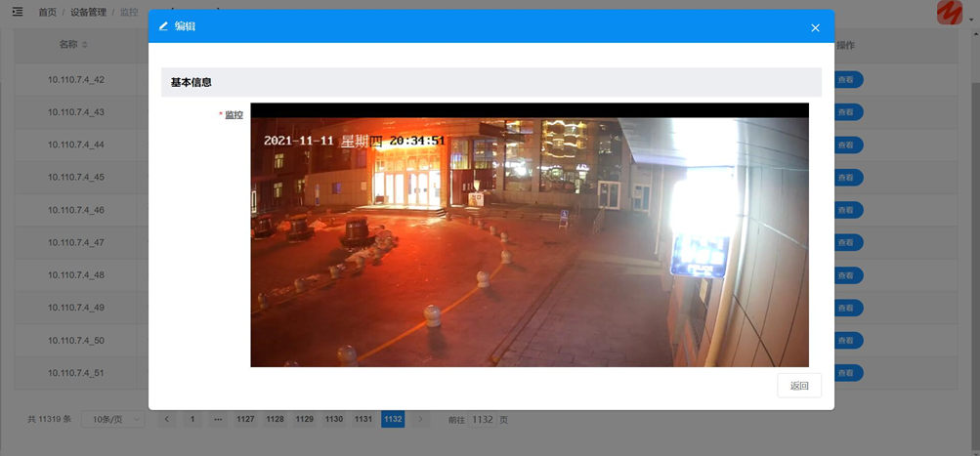Go to page 1 in pagination
The width and height of the screenshot is (980, 456).
[x=192, y=419]
